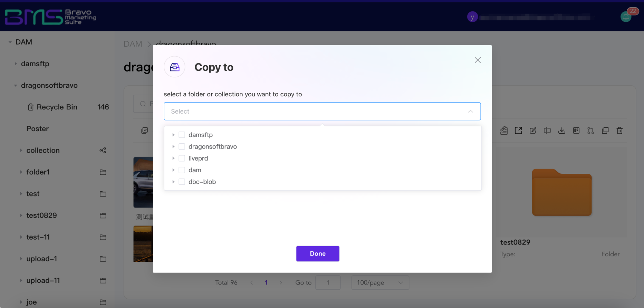Image resolution: width=644 pixels, height=308 pixels.
Task: Open the 100/page size dropdown
Action: (380, 282)
